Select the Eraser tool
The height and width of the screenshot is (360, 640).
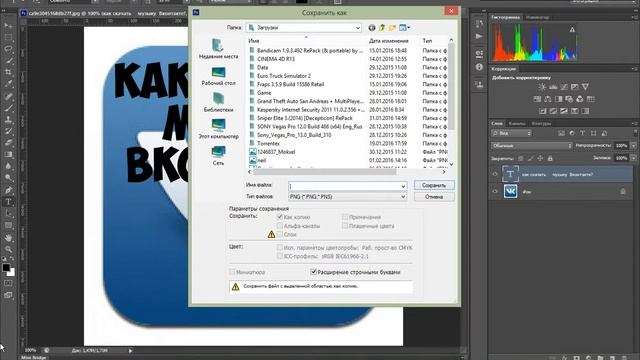8,143
